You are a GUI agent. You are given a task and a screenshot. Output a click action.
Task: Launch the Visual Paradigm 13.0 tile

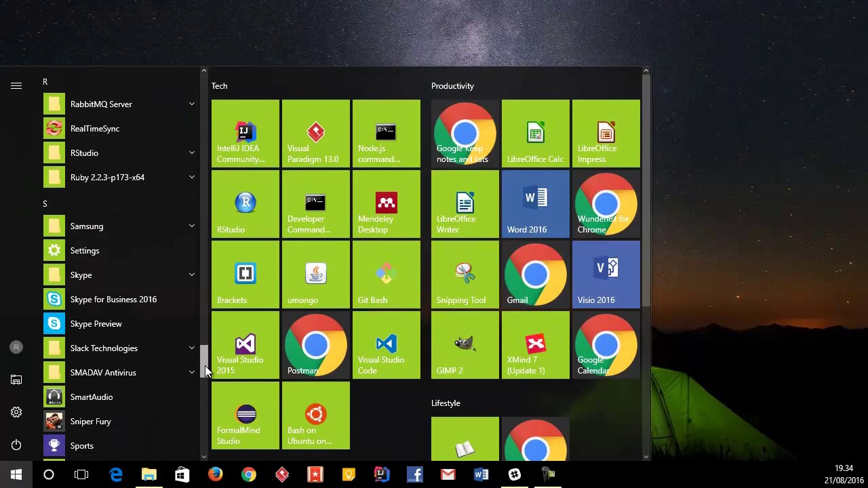point(316,134)
